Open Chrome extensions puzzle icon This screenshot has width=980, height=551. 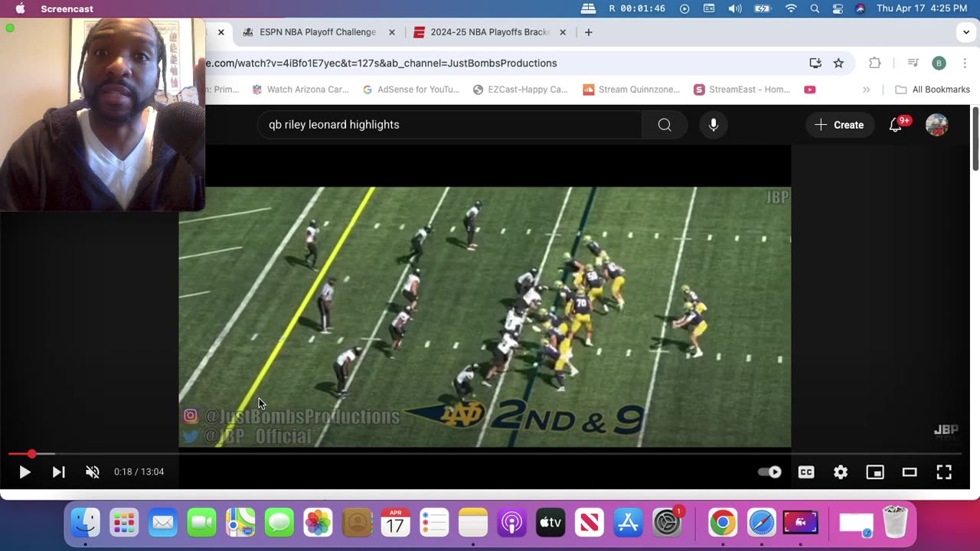tap(875, 64)
